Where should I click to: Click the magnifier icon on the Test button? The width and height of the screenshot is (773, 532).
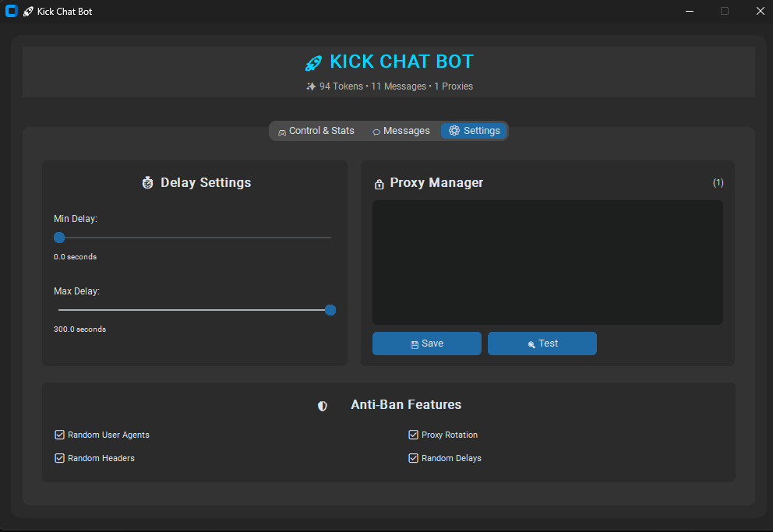point(531,344)
